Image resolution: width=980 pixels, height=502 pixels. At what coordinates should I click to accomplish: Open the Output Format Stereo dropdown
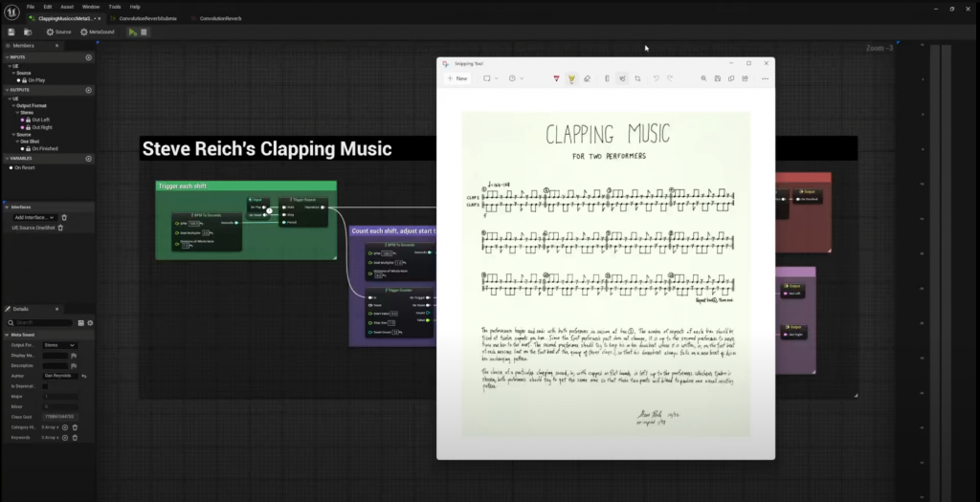59,345
